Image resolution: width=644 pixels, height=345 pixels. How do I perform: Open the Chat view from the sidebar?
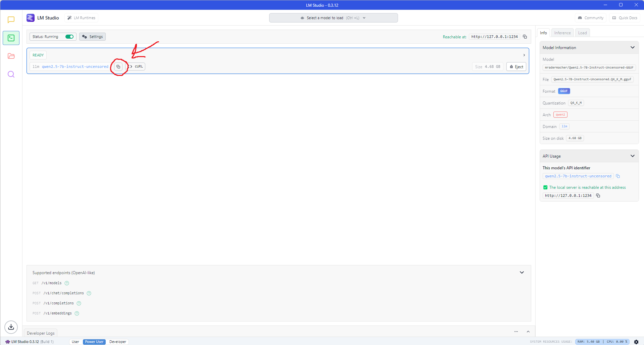[11, 20]
